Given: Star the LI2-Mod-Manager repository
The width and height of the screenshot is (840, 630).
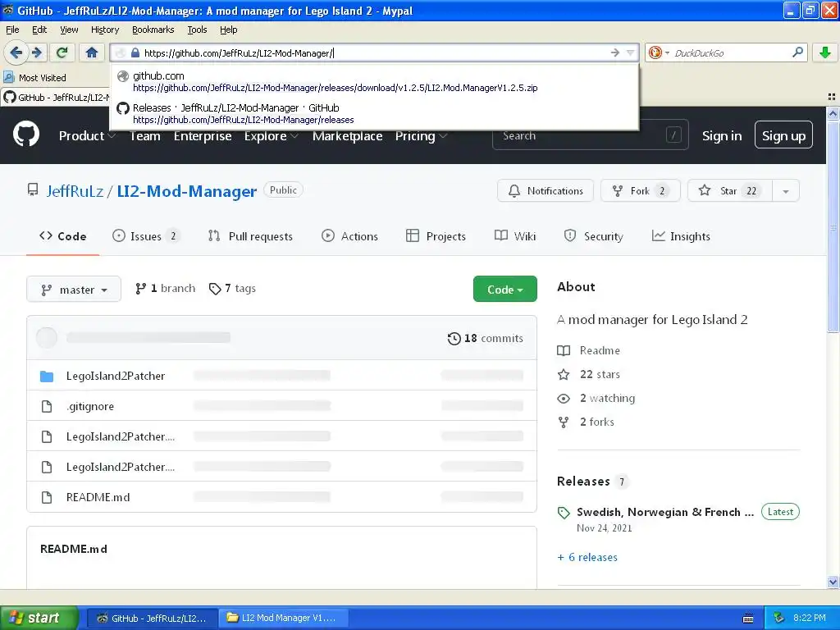Looking at the screenshot, I should pyautogui.click(x=729, y=190).
